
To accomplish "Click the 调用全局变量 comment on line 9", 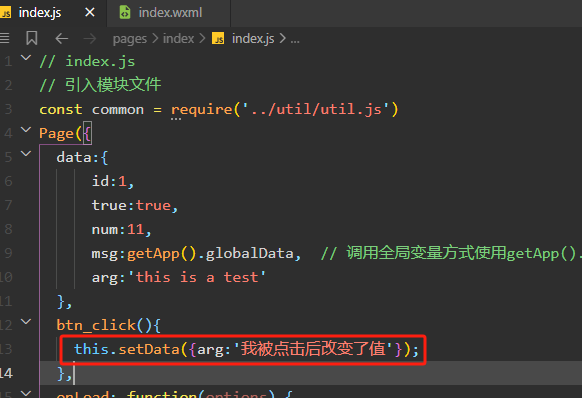I will tap(451, 253).
